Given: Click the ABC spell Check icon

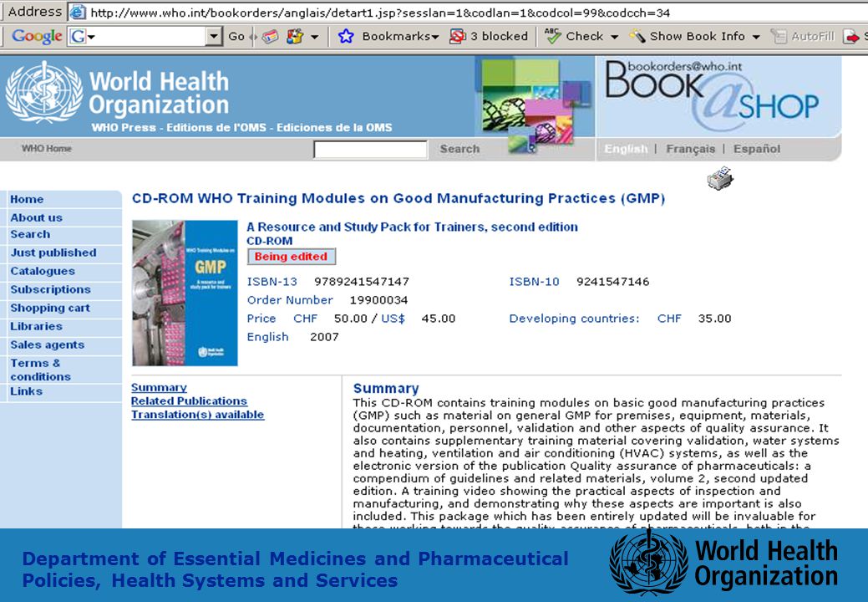Looking at the screenshot, I should click(x=552, y=36).
